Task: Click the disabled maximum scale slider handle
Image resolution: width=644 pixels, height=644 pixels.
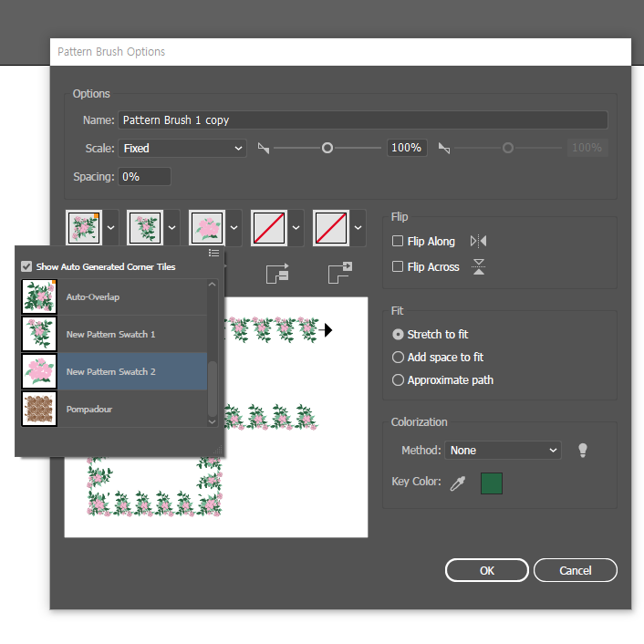Action: pyautogui.click(x=508, y=148)
